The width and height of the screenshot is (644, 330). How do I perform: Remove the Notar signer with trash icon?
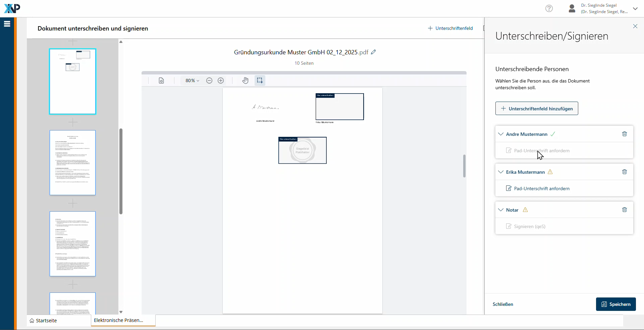click(x=624, y=210)
